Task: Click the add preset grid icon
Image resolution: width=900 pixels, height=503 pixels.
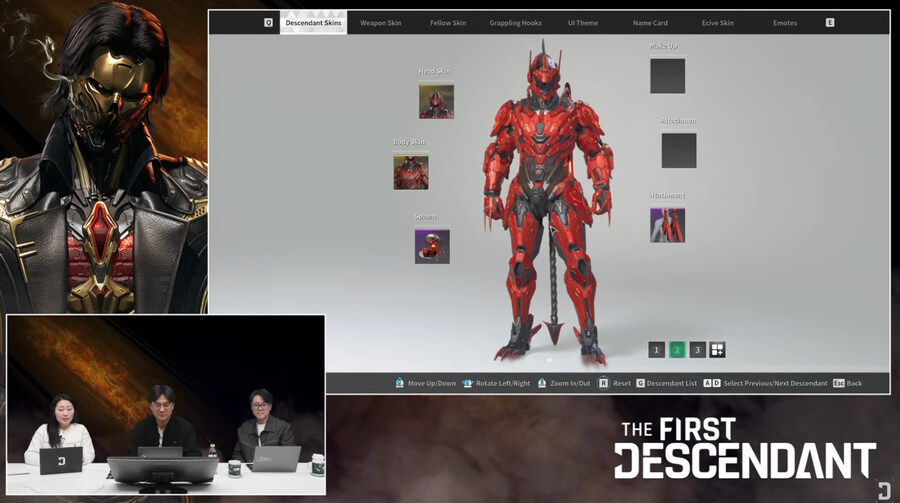Action: (x=717, y=350)
